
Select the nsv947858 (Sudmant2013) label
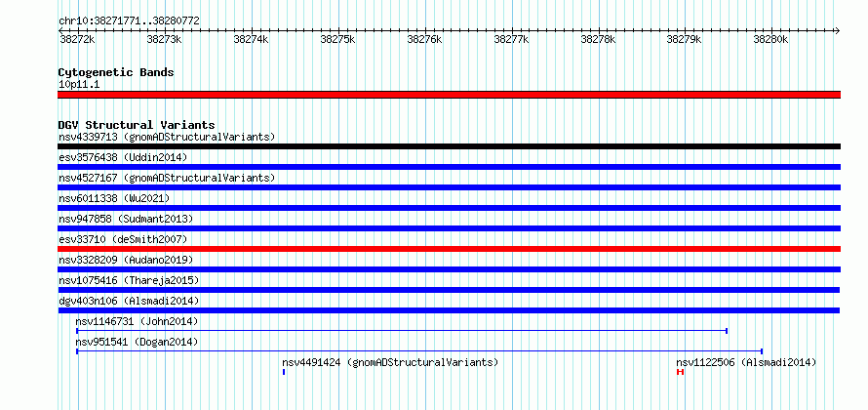126,219
